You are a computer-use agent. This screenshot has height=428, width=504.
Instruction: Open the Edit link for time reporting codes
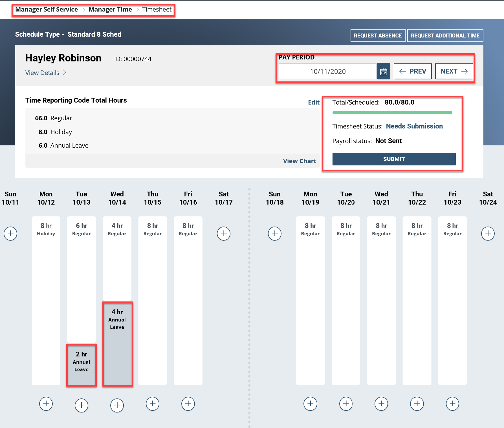(314, 102)
